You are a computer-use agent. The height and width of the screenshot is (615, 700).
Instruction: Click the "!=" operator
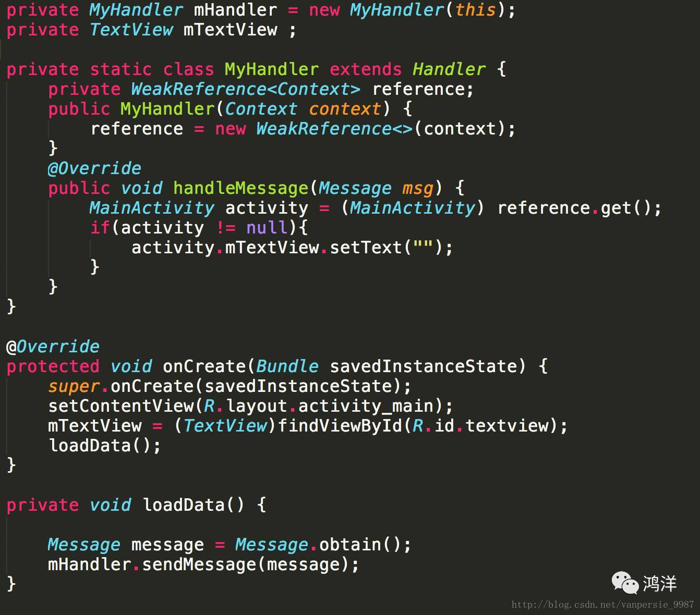[x=225, y=228]
